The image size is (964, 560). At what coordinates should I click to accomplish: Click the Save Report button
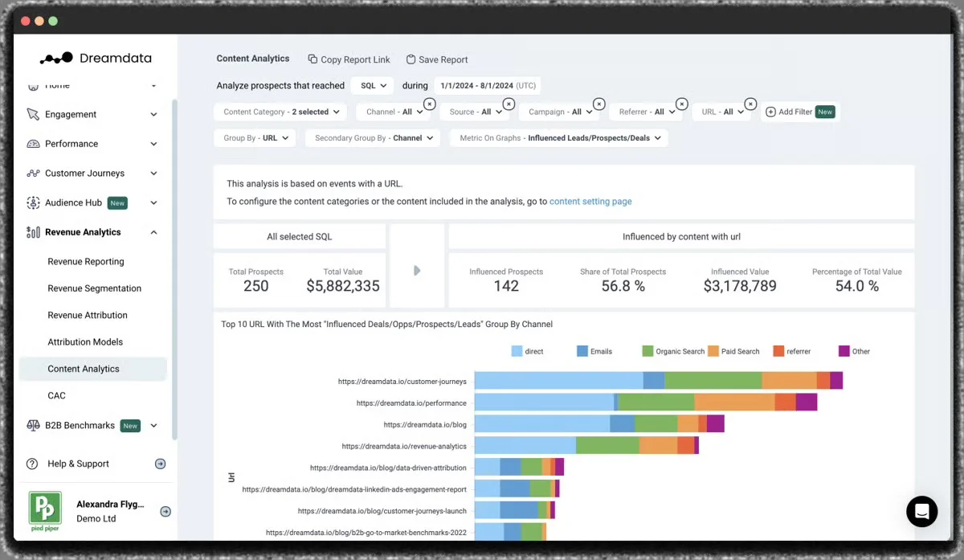pyautogui.click(x=437, y=59)
